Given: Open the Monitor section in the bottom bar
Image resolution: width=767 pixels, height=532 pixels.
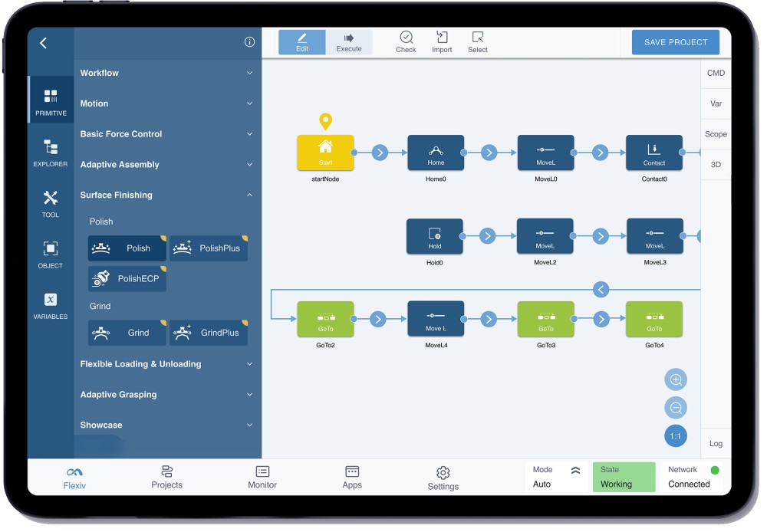Looking at the screenshot, I should tap(262, 477).
